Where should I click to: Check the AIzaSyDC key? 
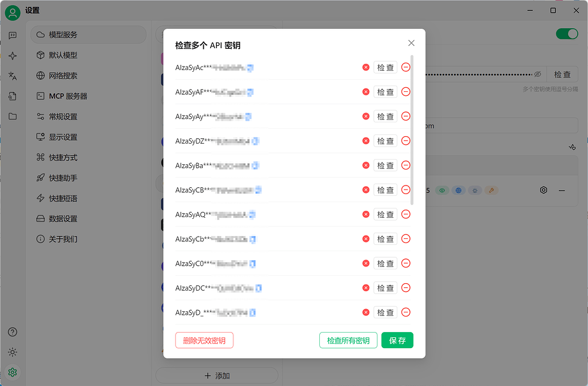pyautogui.click(x=385, y=288)
